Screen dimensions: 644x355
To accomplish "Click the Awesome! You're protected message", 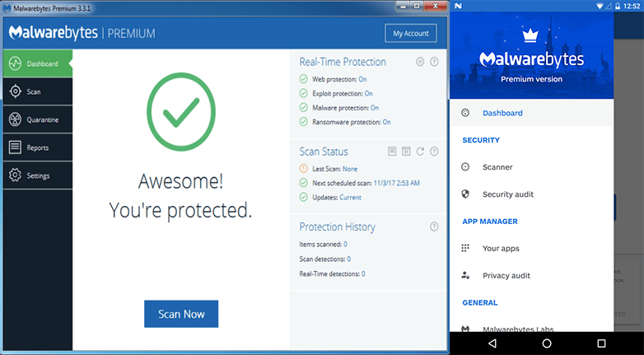I will pos(180,195).
